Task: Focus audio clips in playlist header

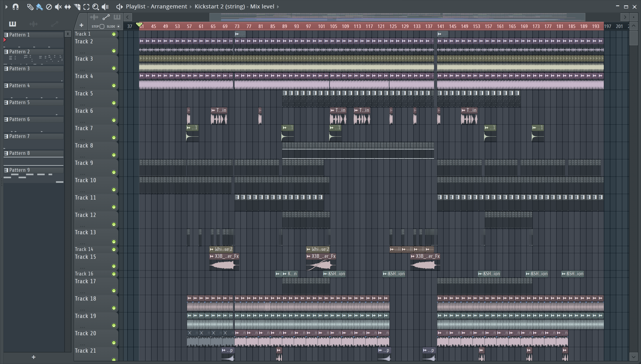Action: coord(94,17)
